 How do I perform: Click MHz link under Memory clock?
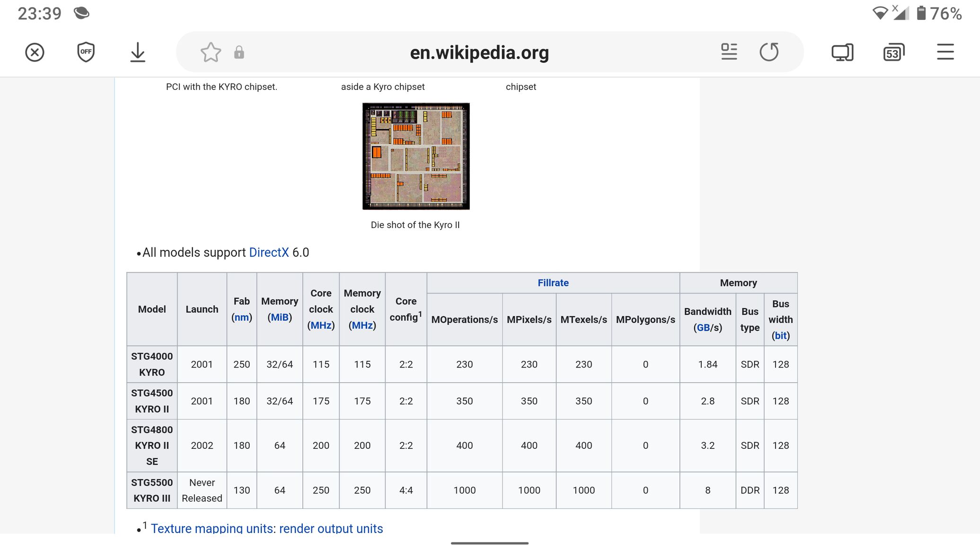362,325
